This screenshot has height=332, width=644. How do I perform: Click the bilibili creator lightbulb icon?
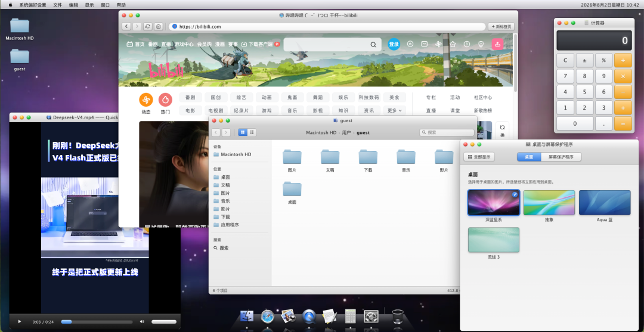(x=481, y=44)
